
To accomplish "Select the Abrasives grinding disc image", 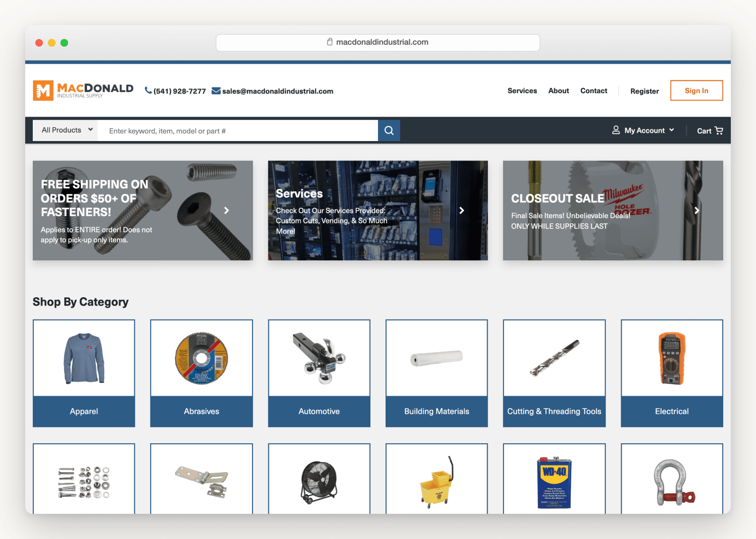I will [202, 358].
